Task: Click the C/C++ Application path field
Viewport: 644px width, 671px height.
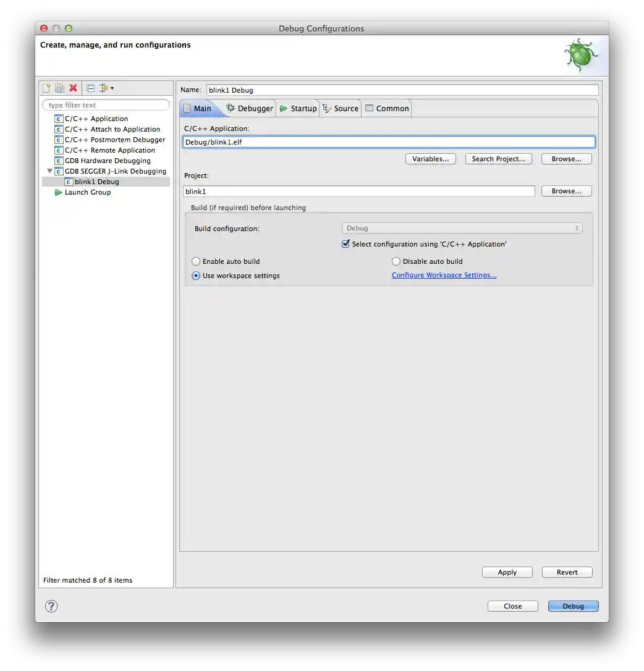Action: [x=389, y=142]
